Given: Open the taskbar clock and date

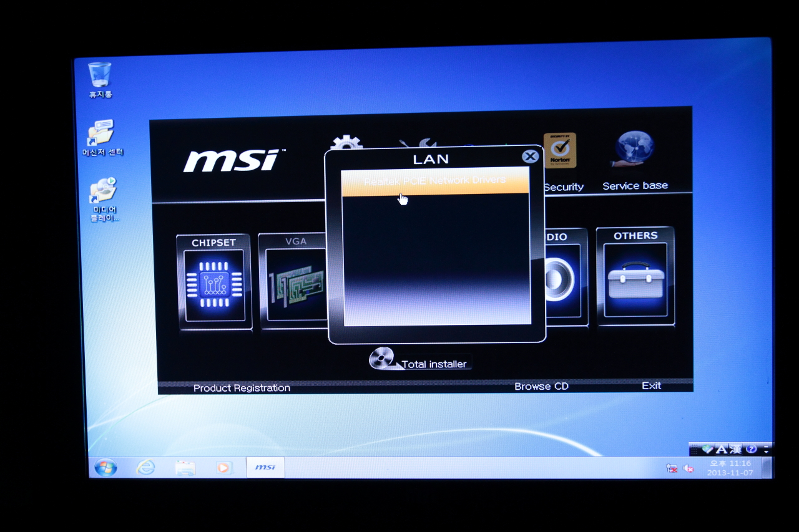Looking at the screenshot, I should pyautogui.click(x=730, y=468).
